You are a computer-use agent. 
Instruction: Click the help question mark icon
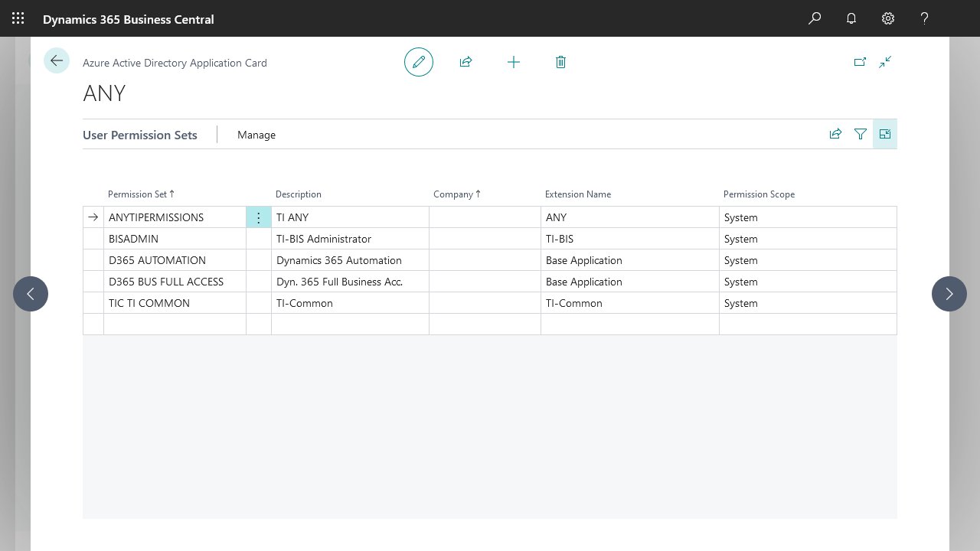(x=925, y=18)
